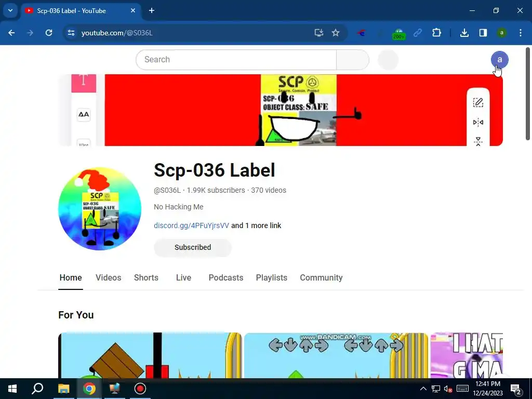This screenshot has width=532, height=399.
Task: Click the round voice search button
Action: (388, 60)
